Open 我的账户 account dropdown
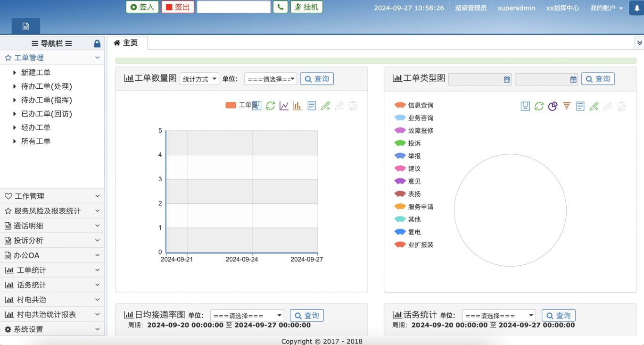 coord(606,8)
